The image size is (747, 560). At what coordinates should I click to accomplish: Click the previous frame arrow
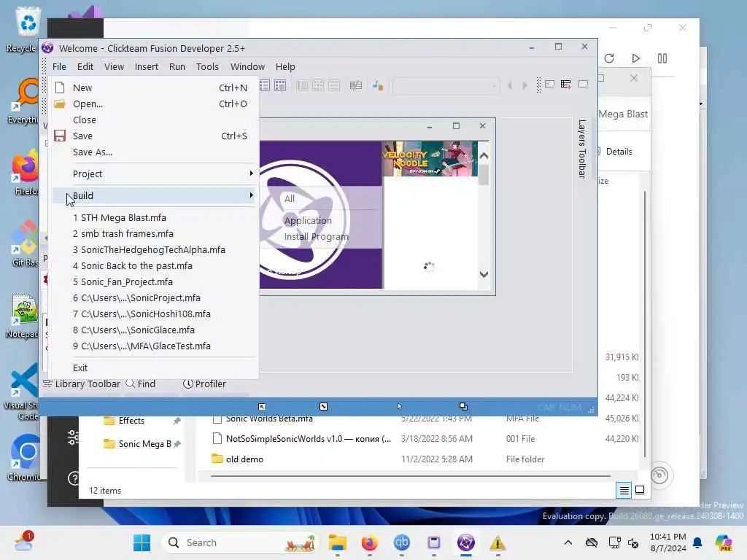pyautogui.click(x=510, y=86)
